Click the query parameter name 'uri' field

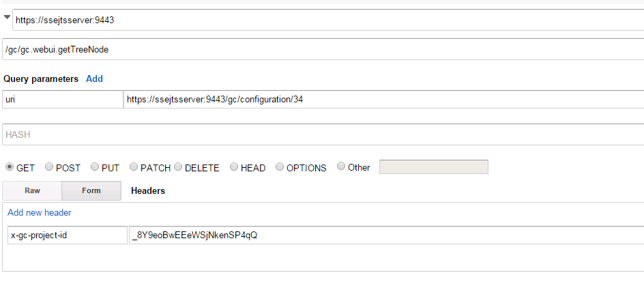63,99
